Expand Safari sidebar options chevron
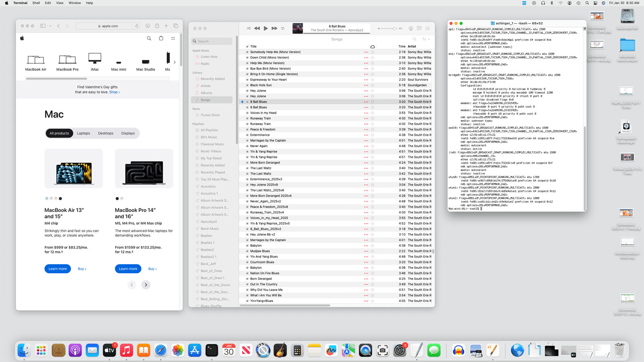 pos(50,26)
